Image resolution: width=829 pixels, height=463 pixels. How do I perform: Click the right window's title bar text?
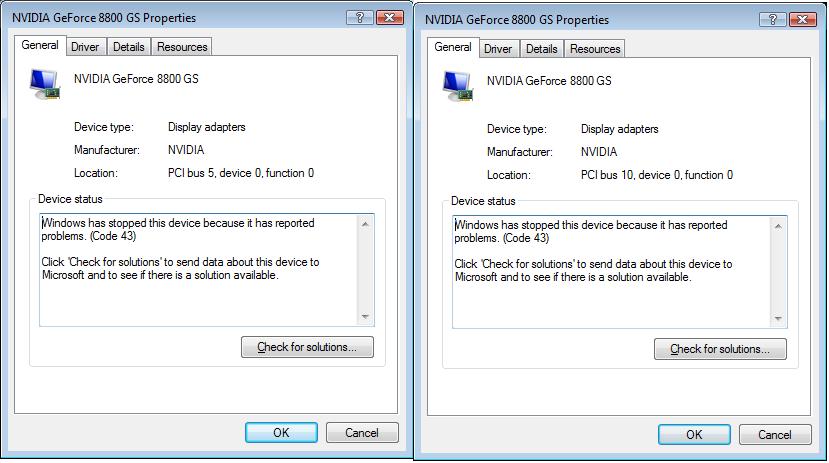click(x=517, y=20)
